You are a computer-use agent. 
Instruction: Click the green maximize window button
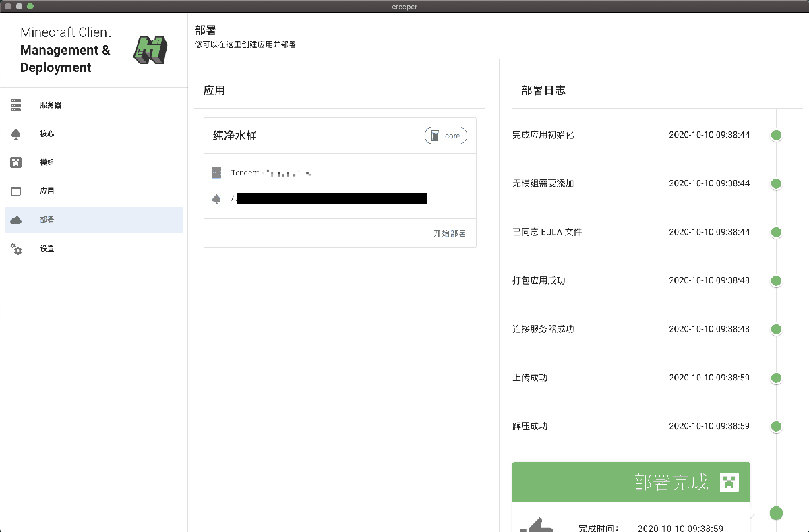click(30, 6)
